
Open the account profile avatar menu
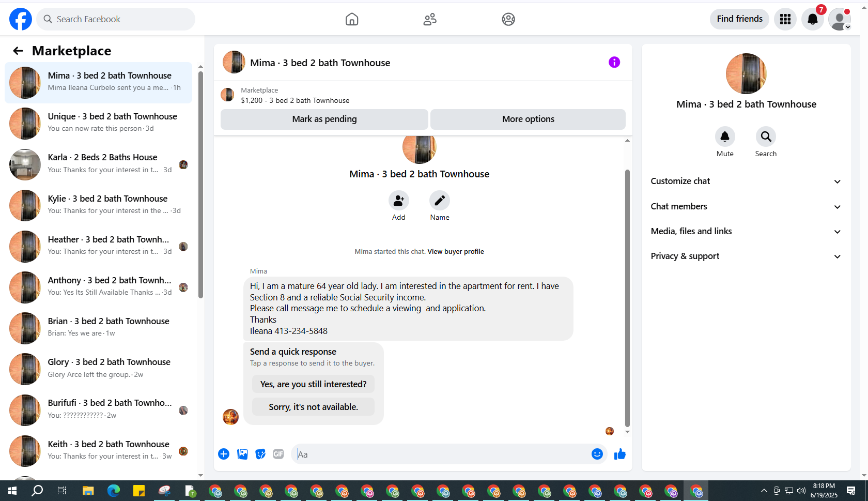[840, 19]
